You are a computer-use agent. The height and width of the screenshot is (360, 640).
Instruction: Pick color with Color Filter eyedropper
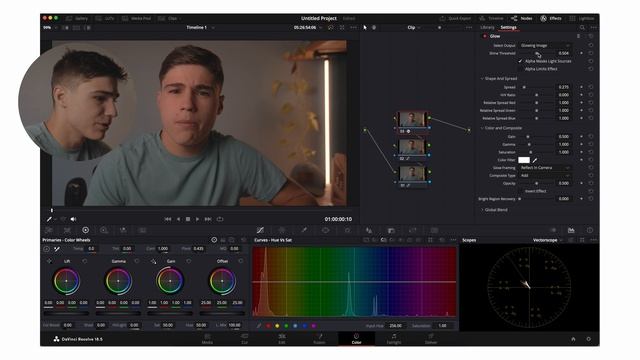[535, 160]
